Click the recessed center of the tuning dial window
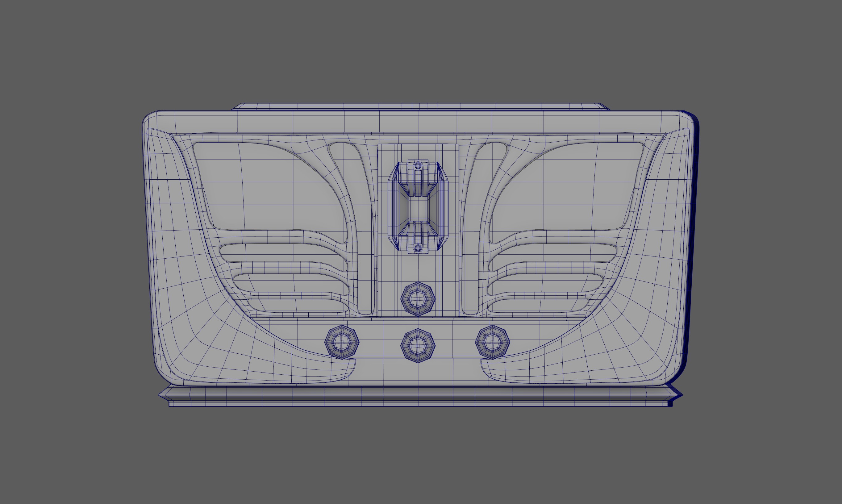 (418, 208)
